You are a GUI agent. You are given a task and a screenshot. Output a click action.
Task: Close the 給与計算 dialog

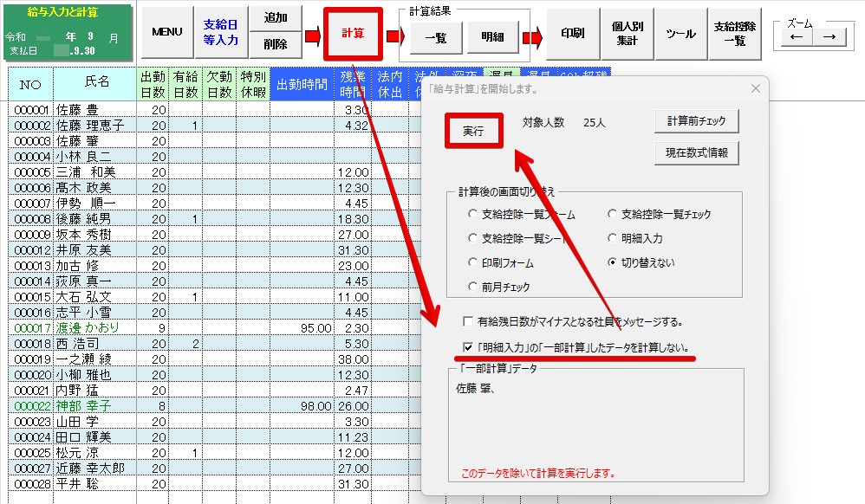tap(754, 88)
